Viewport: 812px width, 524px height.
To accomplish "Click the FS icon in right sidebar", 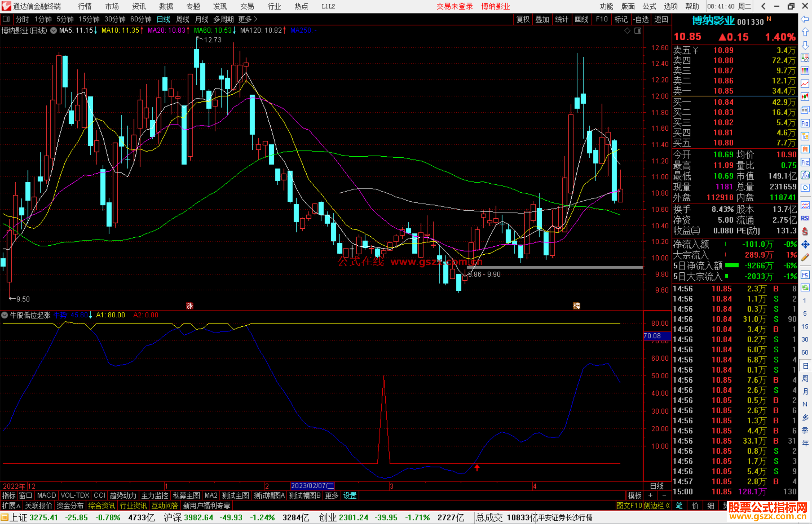I will pyautogui.click(x=805, y=275).
